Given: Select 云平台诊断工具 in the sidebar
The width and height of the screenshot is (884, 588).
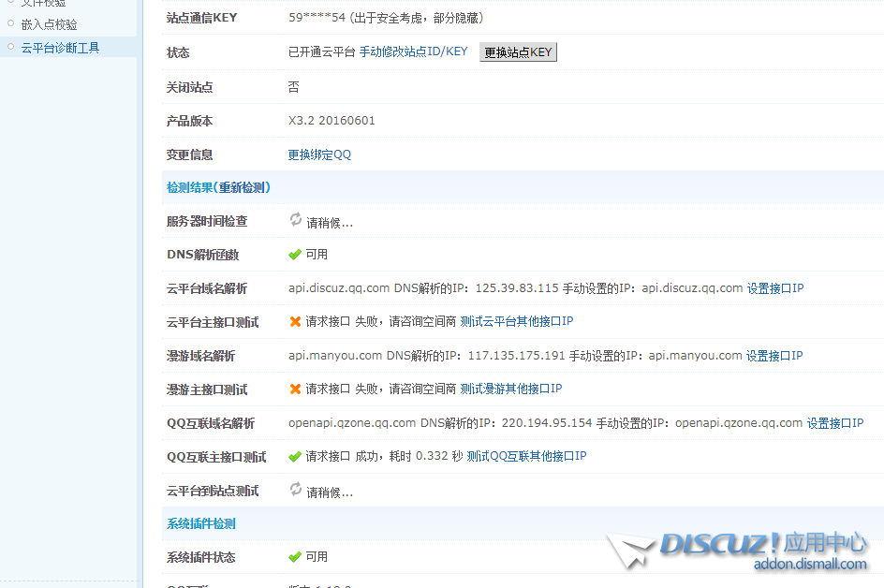Looking at the screenshot, I should click(60, 48).
